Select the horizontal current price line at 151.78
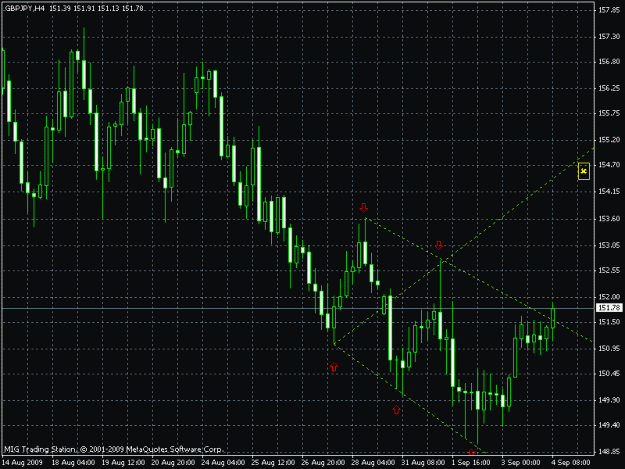The height and width of the screenshot is (469, 625). 297,308
